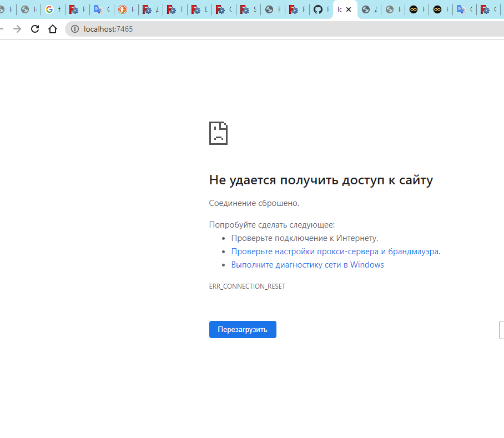Click the Соединение сброшено message text

pyautogui.click(x=254, y=203)
